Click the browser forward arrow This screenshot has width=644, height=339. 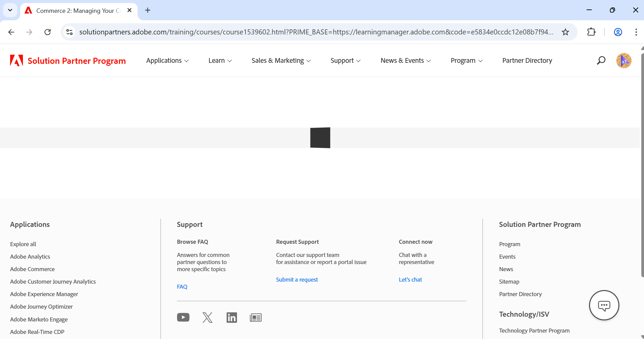coord(29,32)
